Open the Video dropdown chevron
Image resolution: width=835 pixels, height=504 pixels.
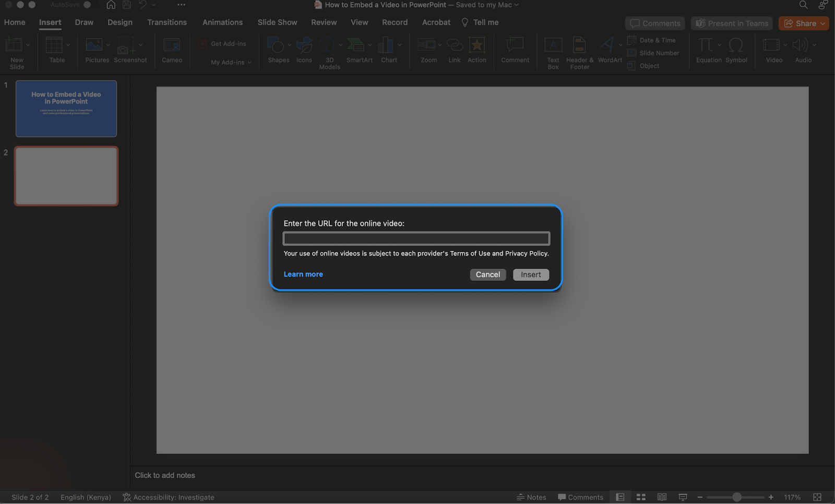(784, 45)
